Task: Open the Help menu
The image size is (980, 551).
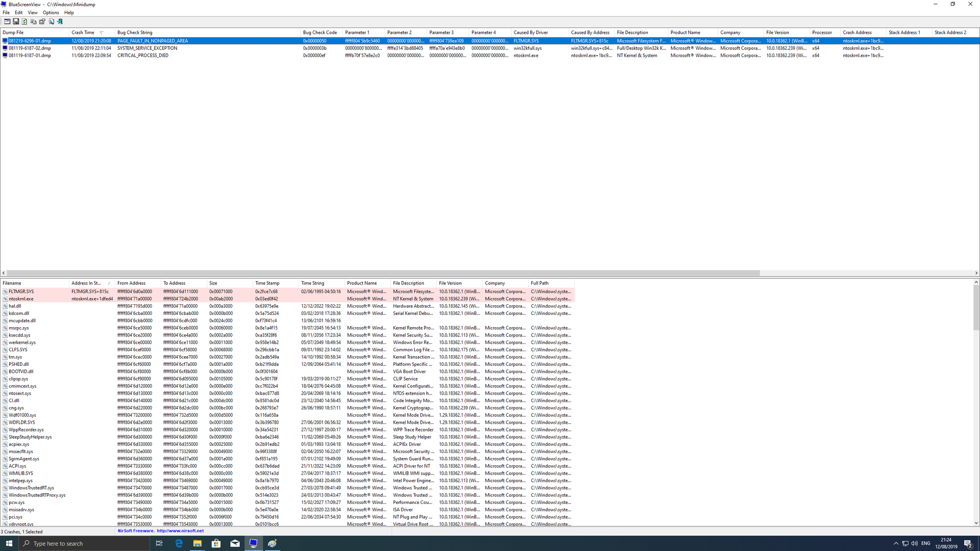Action: [69, 13]
